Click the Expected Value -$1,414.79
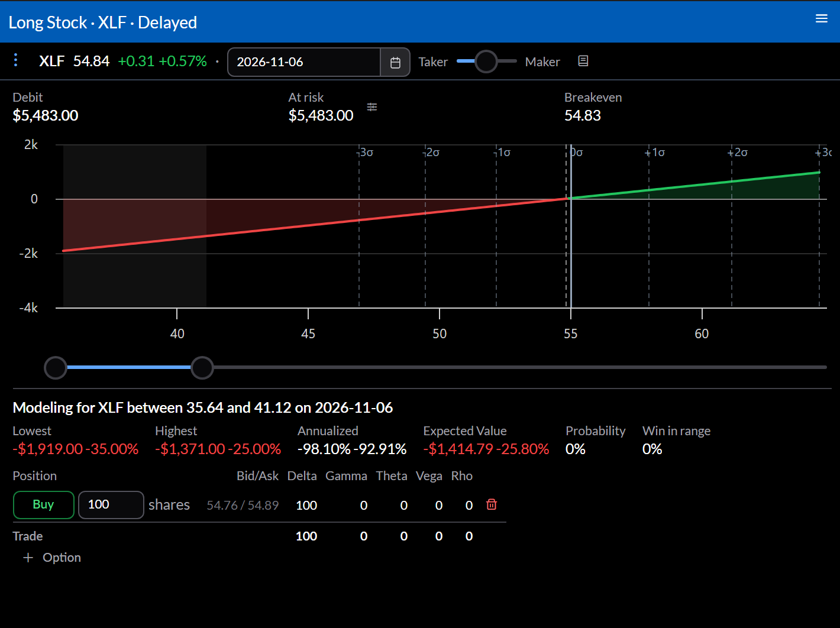The image size is (840, 628). pyautogui.click(x=458, y=449)
